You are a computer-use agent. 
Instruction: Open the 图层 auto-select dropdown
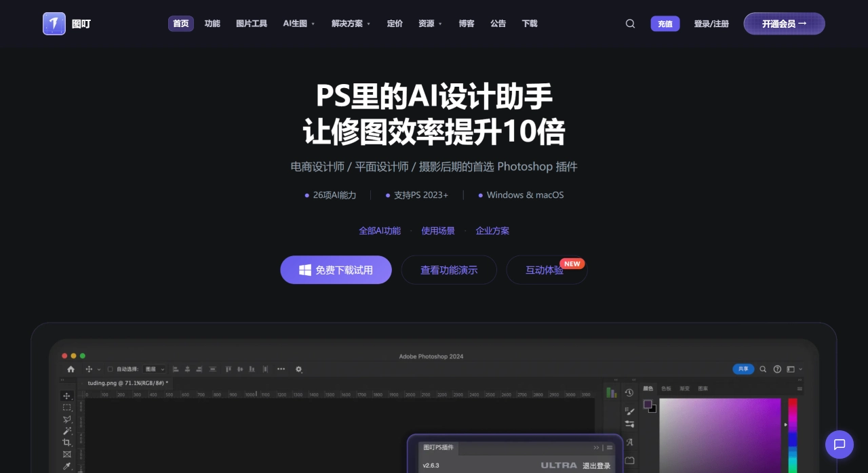pyautogui.click(x=155, y=369)
